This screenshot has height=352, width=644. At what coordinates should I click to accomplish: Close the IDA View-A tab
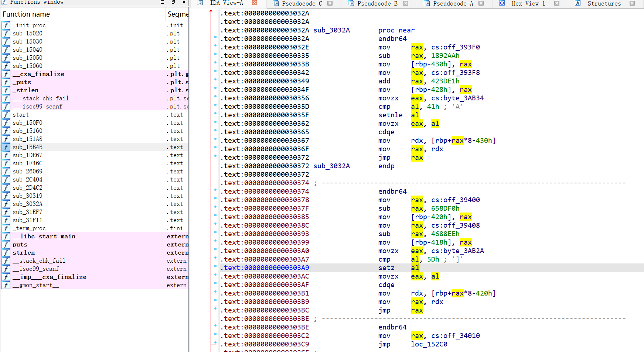tap(255, 3)
